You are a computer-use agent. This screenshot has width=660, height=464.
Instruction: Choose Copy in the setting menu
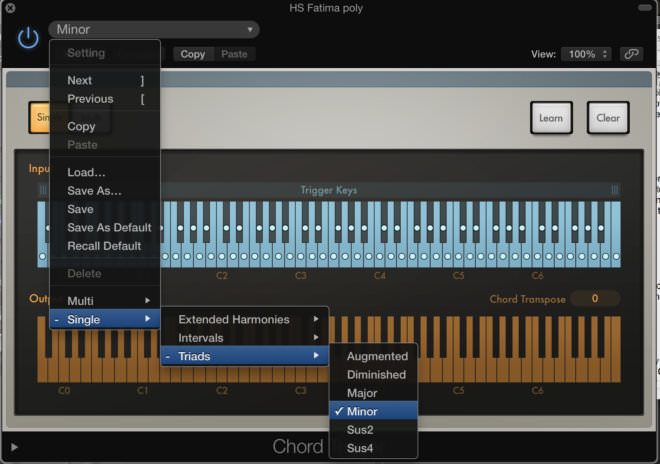coord(105,126)
